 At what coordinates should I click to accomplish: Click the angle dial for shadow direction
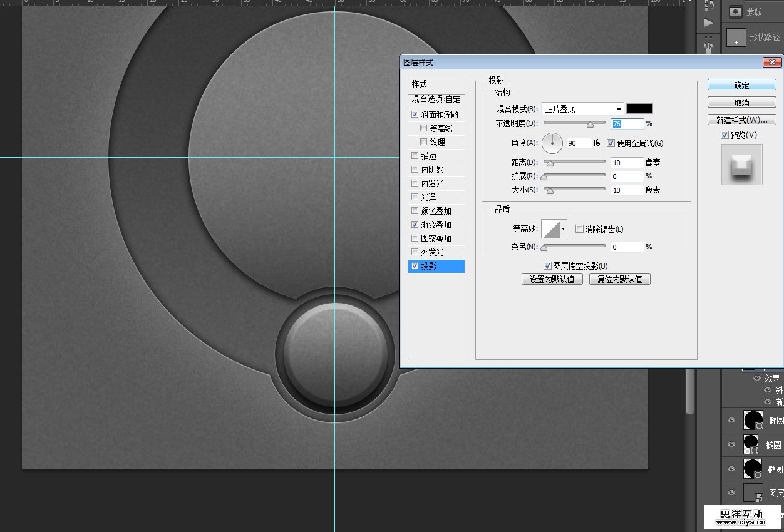[x=552, y=143]
